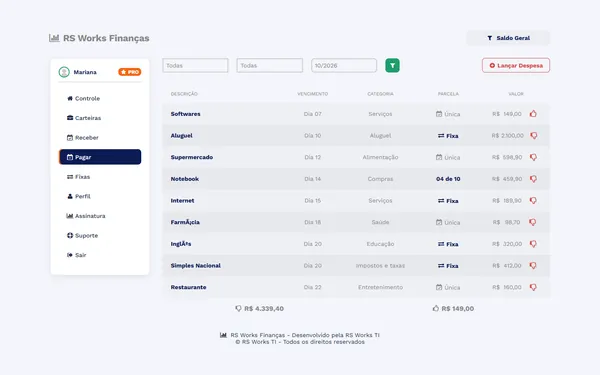The width and height of the screenshot is (600, 375).
Task: Open the first Todas filter dropdown
Action: pyautogui.click(x=195, y=65)
